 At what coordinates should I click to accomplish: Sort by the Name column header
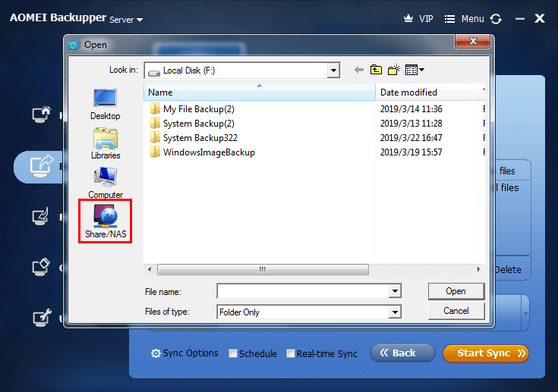tap(260, 92)
